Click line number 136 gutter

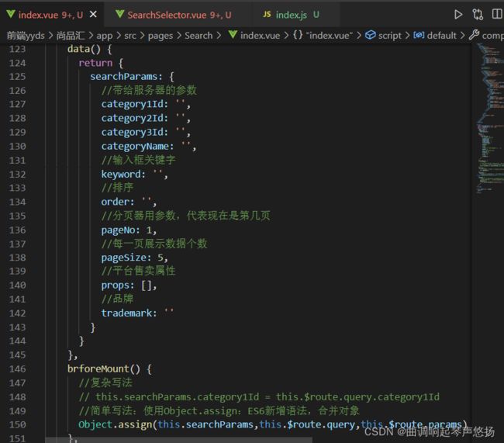17,230
